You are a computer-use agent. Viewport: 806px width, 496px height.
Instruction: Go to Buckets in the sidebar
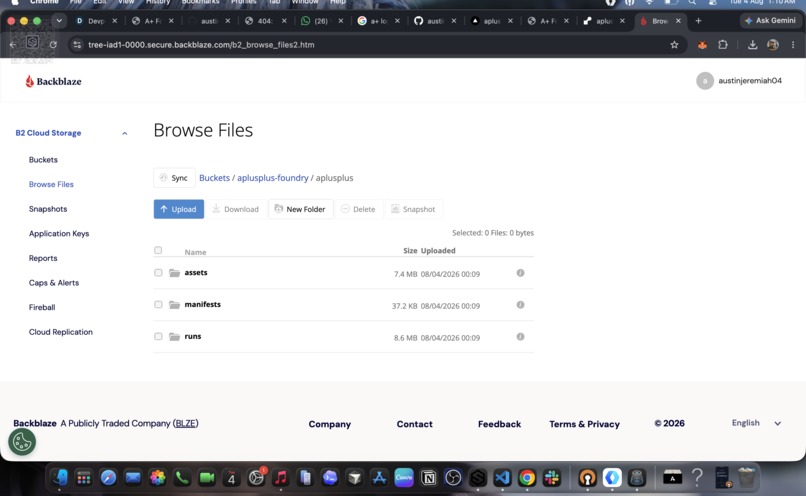coord(43,160)
